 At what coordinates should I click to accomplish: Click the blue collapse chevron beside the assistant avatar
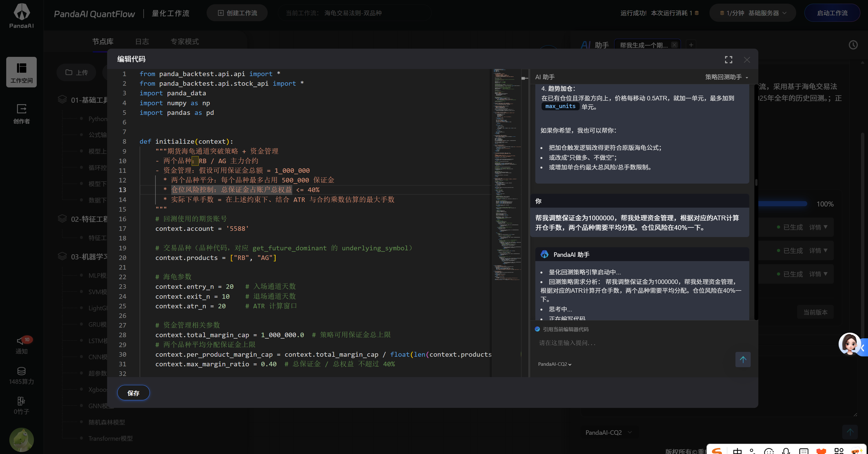[x=864, y=347]
